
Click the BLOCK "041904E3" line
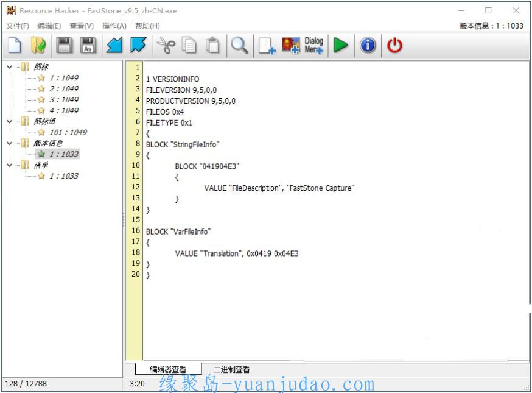pos(207,166)
